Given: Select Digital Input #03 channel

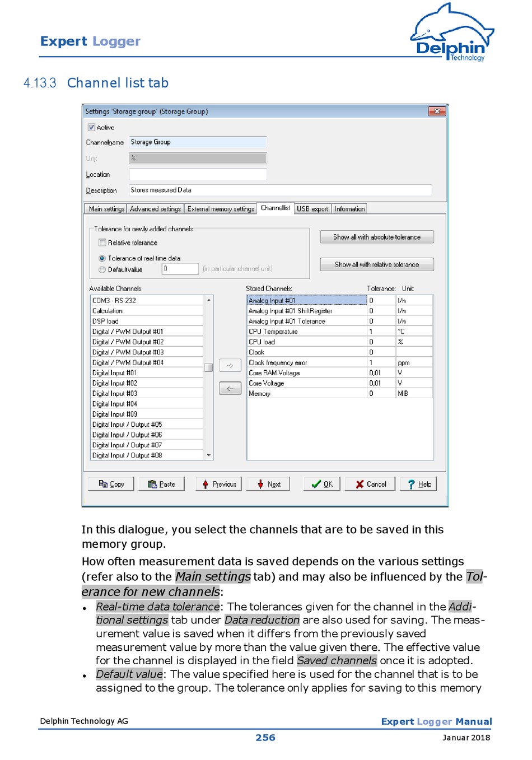Looking at the screenshot, I should click(147, 393).
